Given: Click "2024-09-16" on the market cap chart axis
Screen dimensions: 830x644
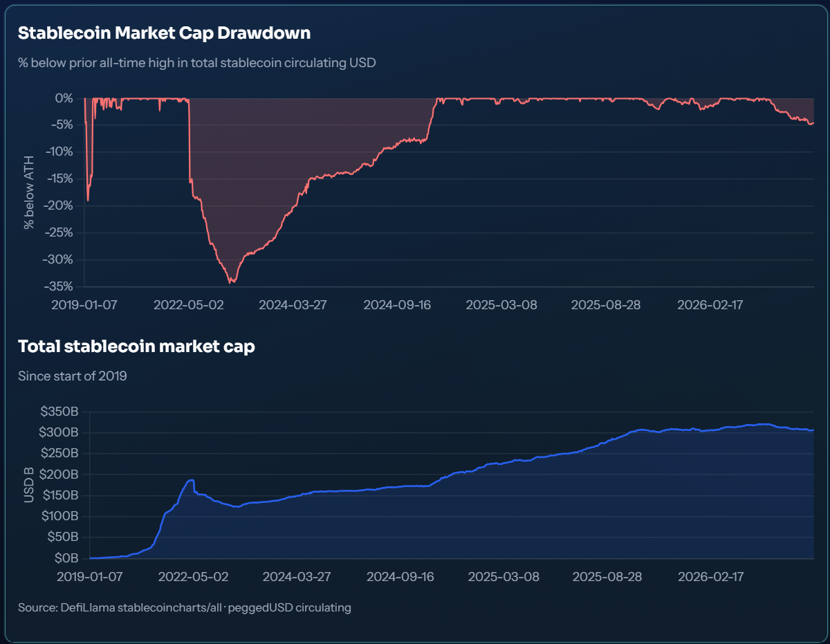Looking at the screenshot, I should coord(400,577).
